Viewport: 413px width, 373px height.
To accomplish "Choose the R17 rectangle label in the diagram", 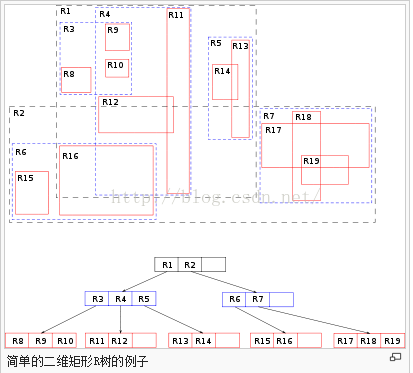I will coord(273,130).
